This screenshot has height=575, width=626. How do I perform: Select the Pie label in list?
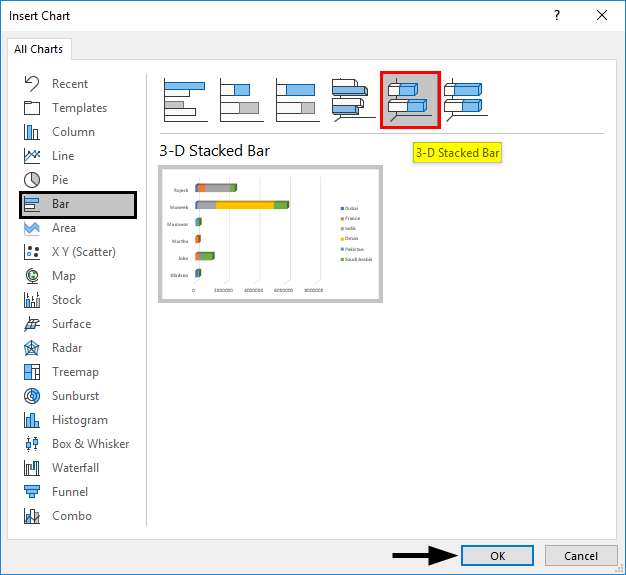tap(60, 180)
